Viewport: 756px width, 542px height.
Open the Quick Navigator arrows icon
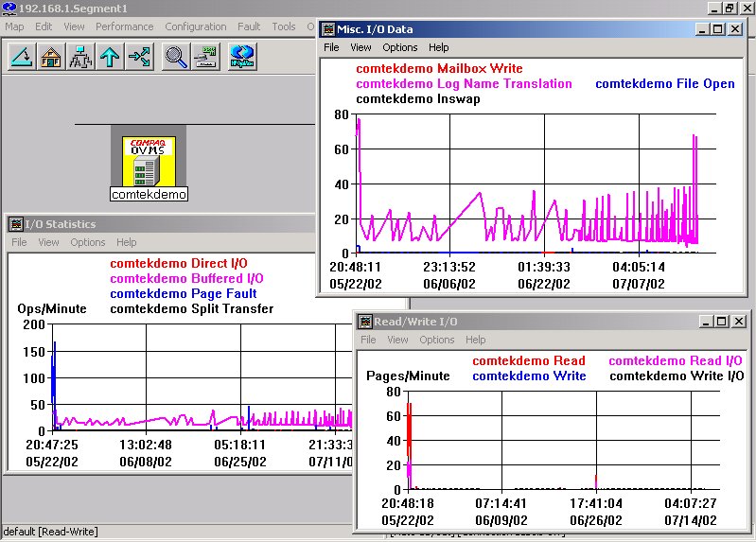tap(139, 57)
